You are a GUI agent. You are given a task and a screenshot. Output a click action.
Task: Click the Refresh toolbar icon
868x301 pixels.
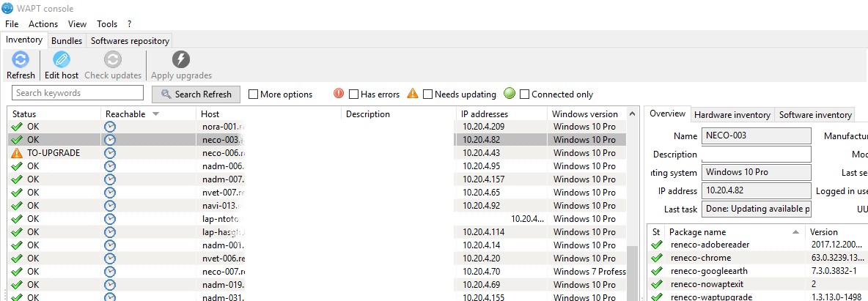tap(21, 60)
